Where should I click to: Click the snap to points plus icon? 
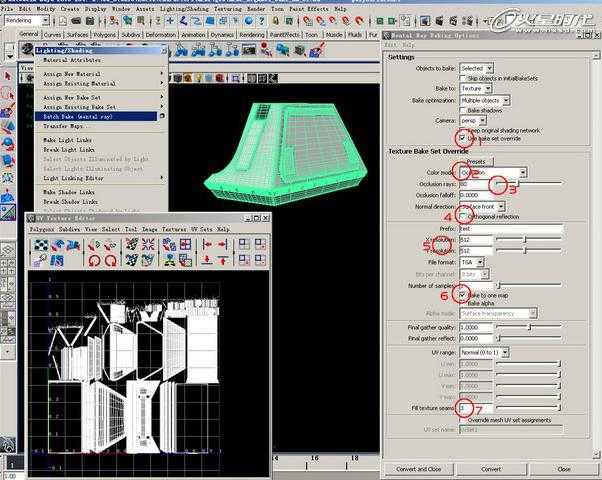[170, 20]
